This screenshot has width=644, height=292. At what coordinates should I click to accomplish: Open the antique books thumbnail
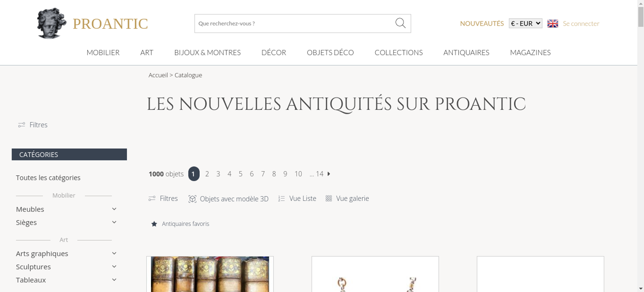210,274
